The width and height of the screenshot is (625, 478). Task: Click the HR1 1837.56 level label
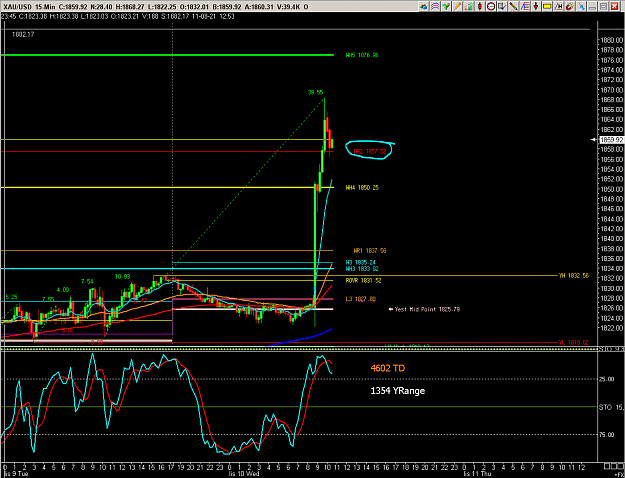(x=370, y=250)
